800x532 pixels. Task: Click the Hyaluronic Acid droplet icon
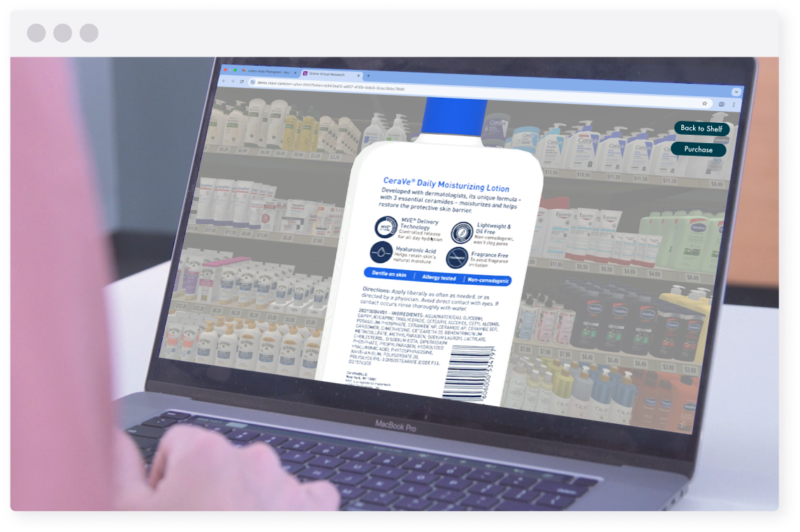[381, 251]
